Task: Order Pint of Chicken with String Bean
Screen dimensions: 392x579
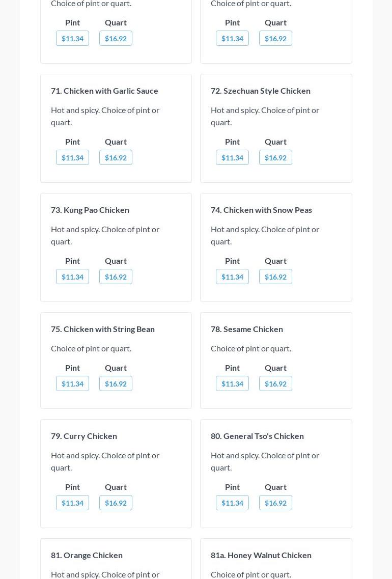Action: tap(72, 383)
